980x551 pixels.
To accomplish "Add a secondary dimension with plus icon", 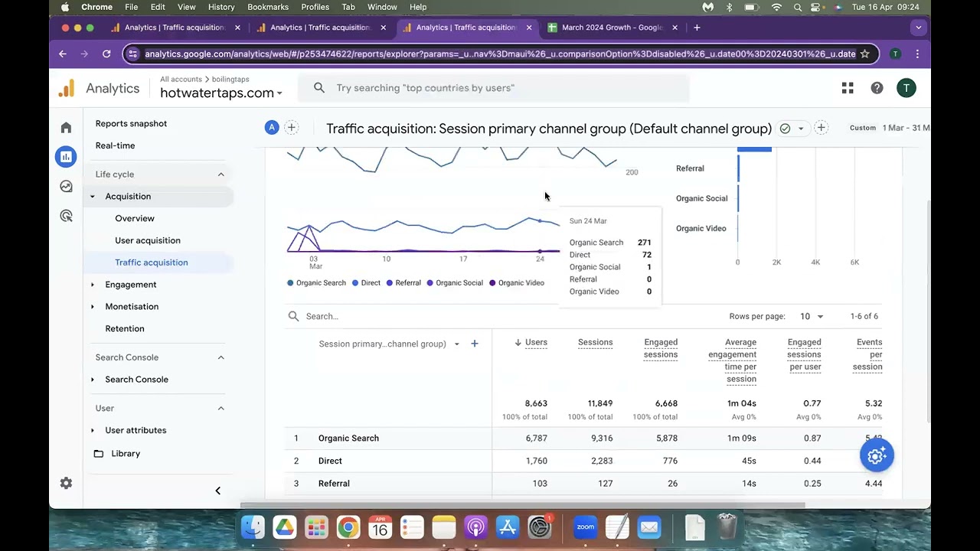I will tap(475, 344).
